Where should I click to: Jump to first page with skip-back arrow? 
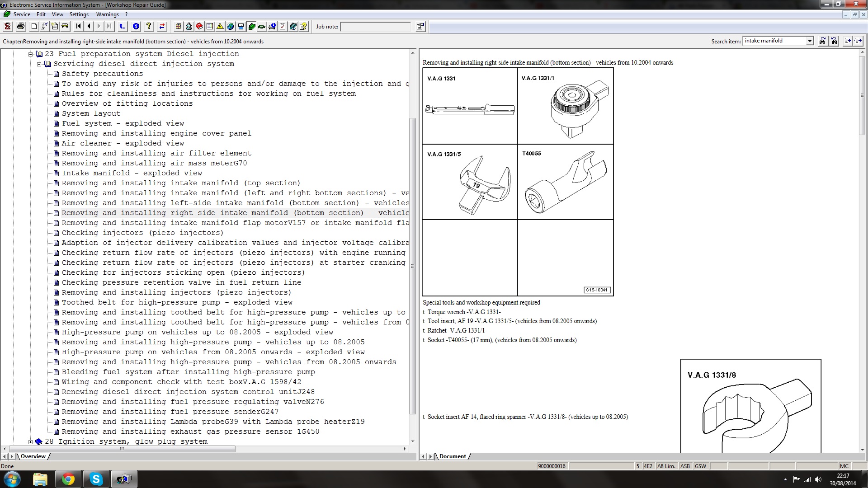point(79,26)
